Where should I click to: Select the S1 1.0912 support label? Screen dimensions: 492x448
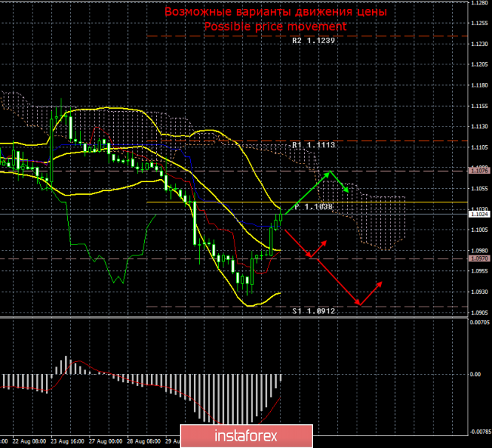(314, 311)
